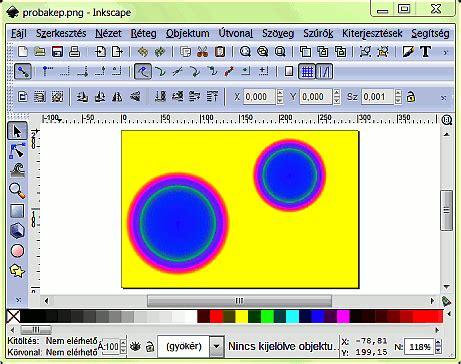Select the Tweak wave tool
The height and width of the screenshot is (364, 461).
pos(17,170)
